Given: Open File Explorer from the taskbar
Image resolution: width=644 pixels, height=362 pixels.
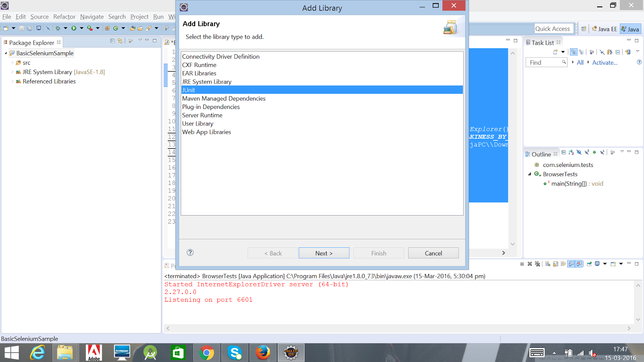Looking at the screenshot, I should (x=65, y=353).
